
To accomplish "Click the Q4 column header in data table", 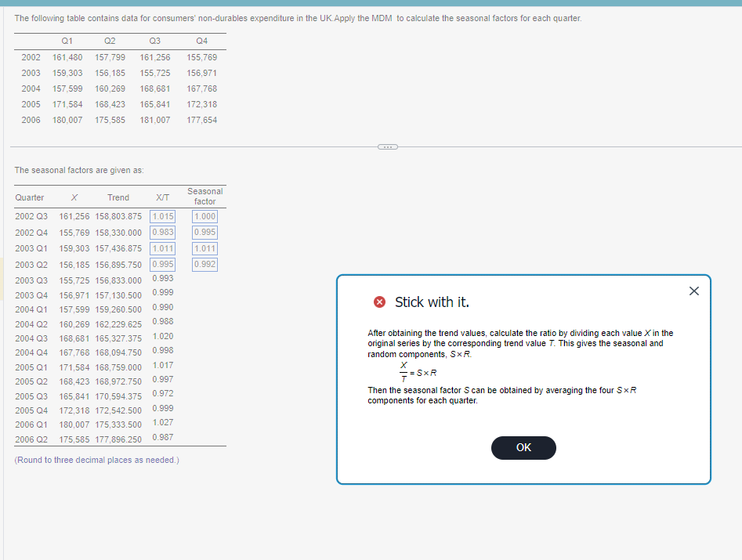I will [201, 42].
